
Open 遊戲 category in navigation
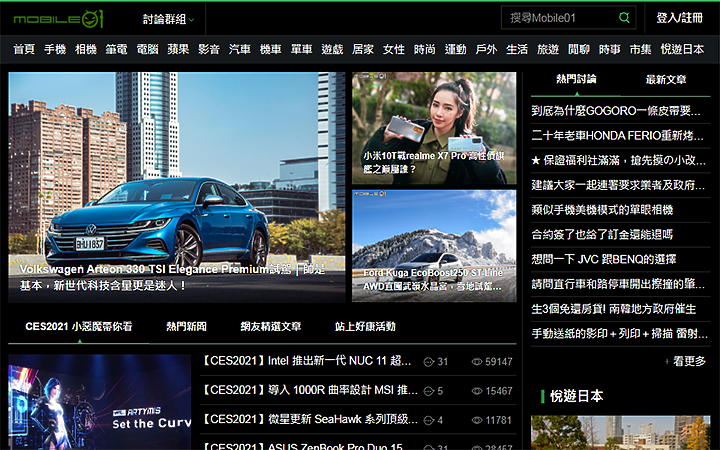[x=332, y=49]
